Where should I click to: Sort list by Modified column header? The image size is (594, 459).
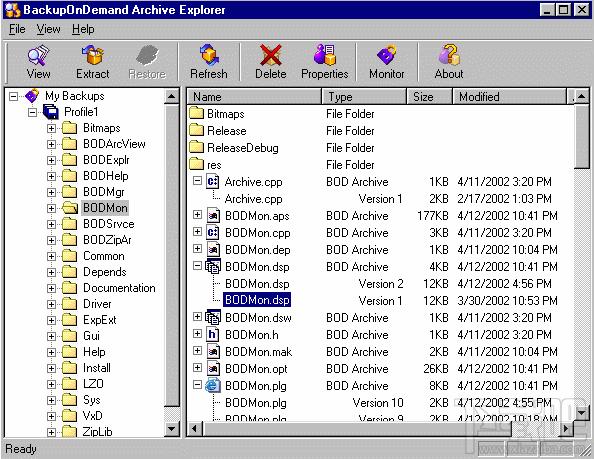510,97
